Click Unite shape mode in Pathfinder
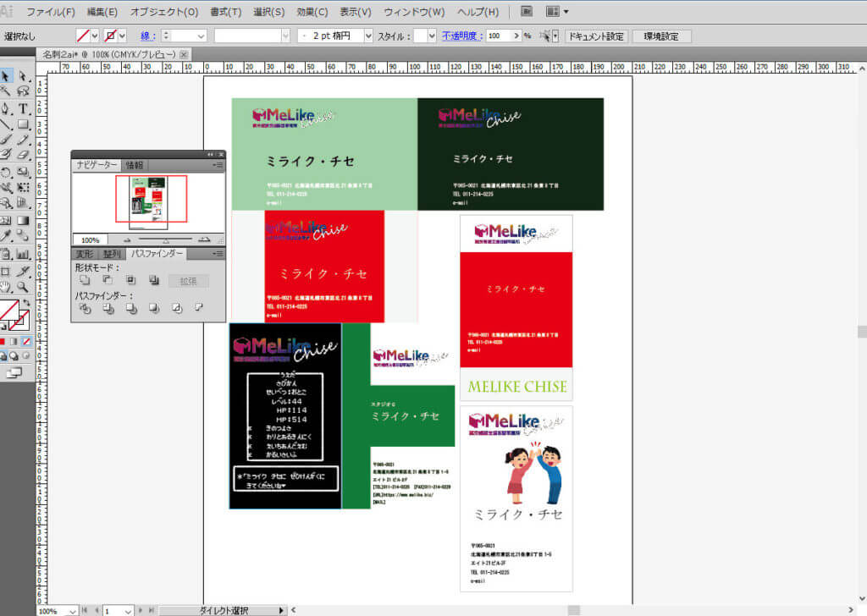Image resolution: width=867 pixels, height=616 pixels. tap(85, 281)
